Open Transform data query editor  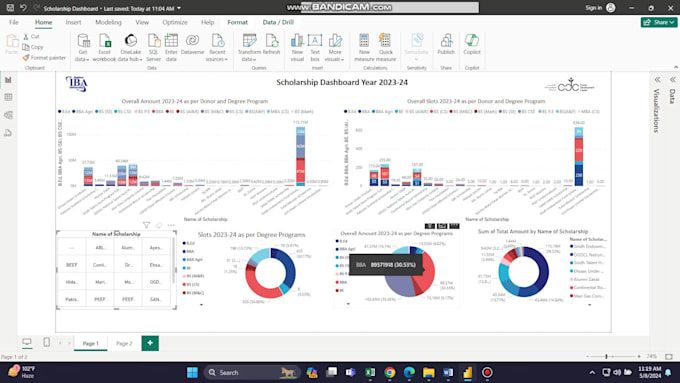pyautogui.click(x=249, y=48)
